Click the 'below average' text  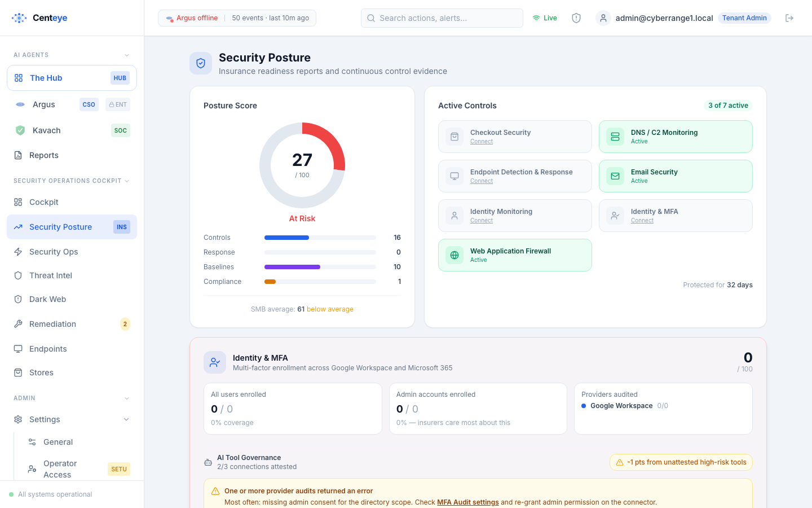(330, 309)
